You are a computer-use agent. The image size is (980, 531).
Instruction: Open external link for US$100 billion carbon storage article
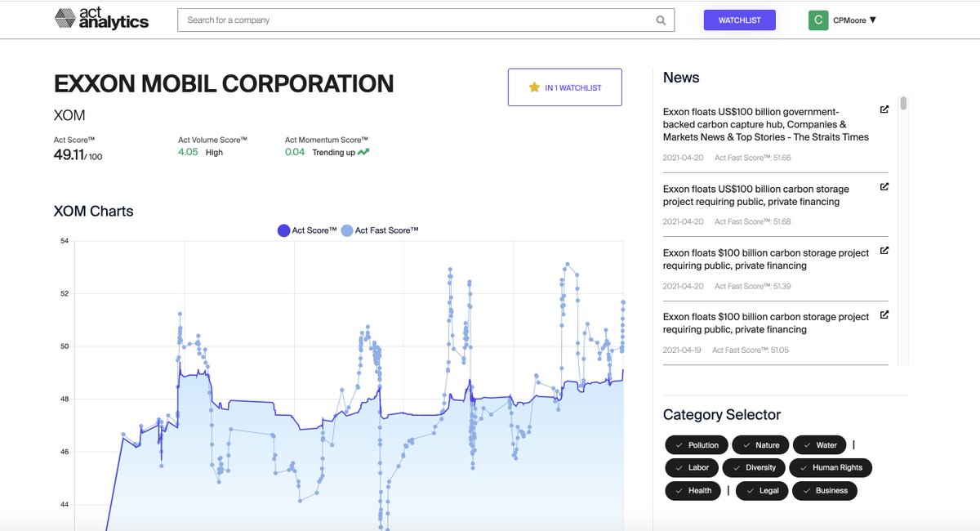(884, 187)
